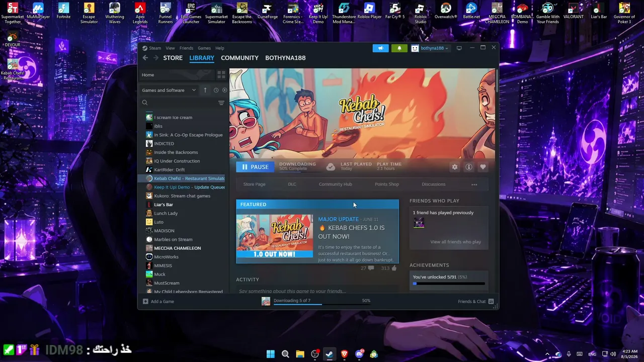Go forward with the Steam forward arrow
The image size is (644, 362).
(x=156, y=58)
